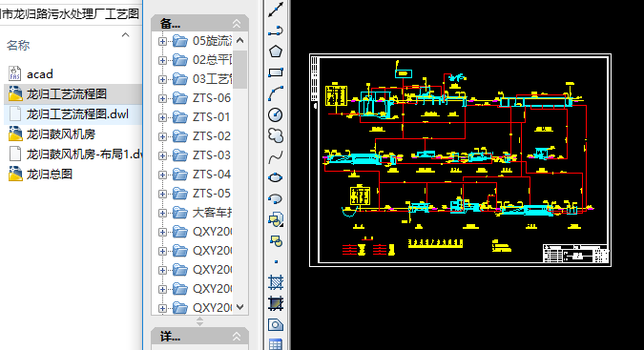The image size is (644, 350).
Task: Select the Arc draw tool
Action: point(276,93)
